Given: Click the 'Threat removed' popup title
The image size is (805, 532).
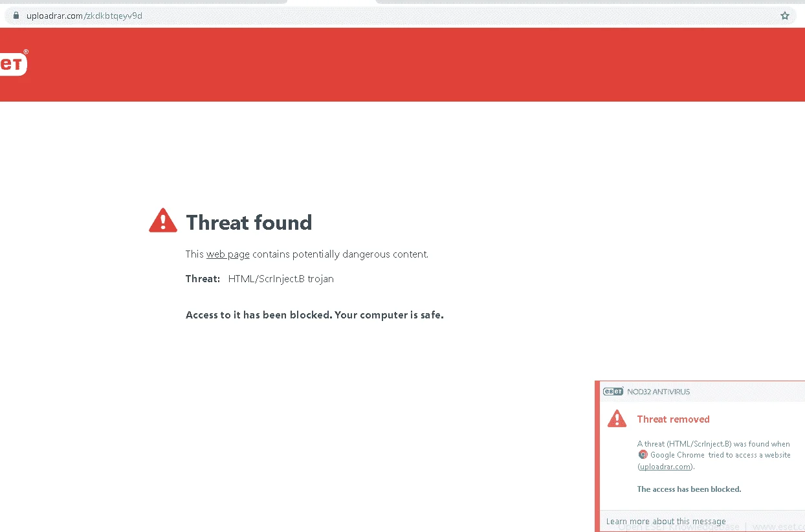Looking at the screenshot, I should (673, 419).
